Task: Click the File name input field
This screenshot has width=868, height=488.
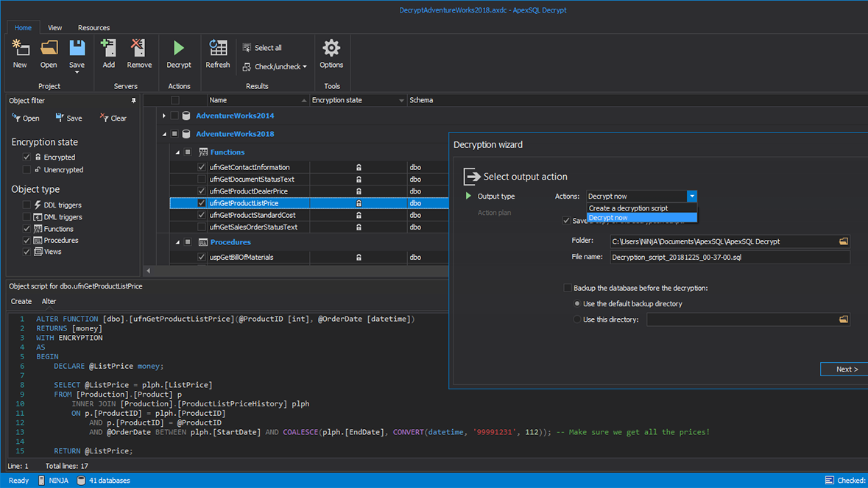Action: pos(729,258)
